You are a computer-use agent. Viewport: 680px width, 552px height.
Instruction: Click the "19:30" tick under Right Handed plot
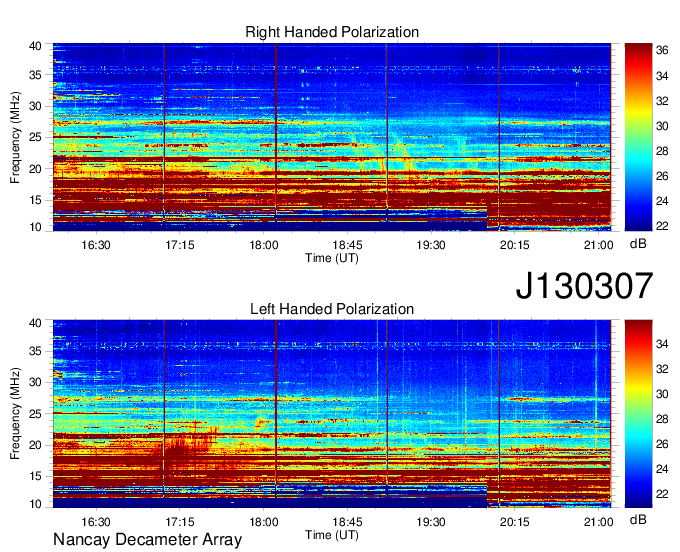coord(431,245)
